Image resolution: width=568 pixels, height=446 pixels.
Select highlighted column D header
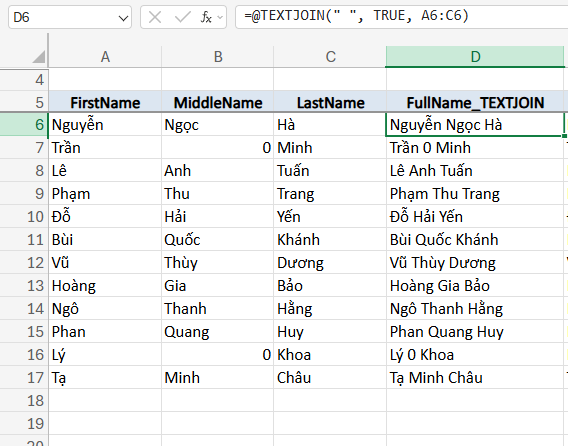click(475, 57)
